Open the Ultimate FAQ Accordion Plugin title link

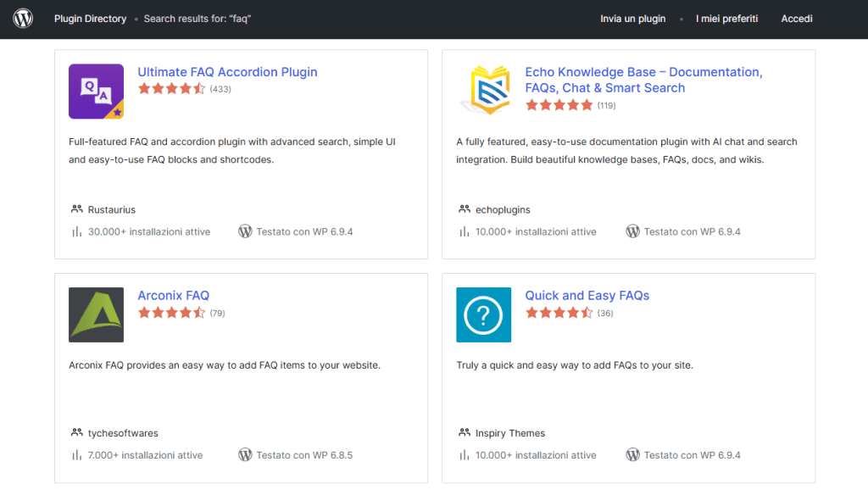(227, 72)
